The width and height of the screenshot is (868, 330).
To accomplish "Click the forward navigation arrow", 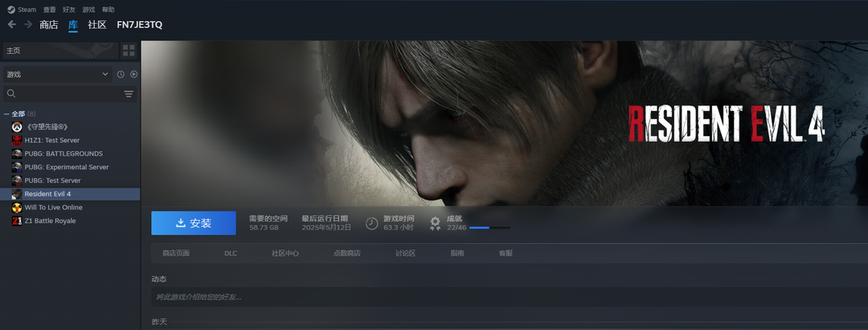I will 27,24.
